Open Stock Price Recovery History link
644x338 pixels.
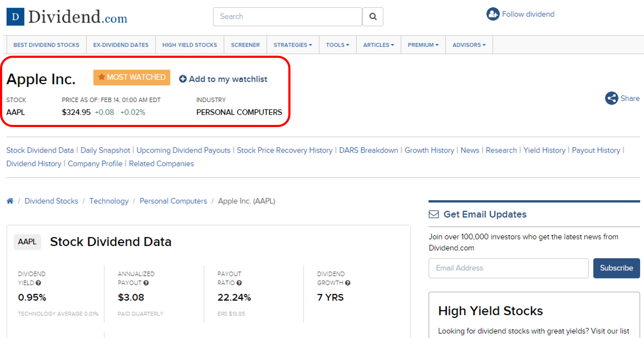(x=285, y=150)
